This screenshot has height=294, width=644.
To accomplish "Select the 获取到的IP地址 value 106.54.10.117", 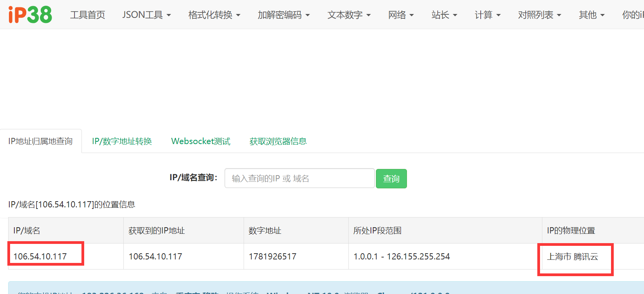I will coord(155,256).
